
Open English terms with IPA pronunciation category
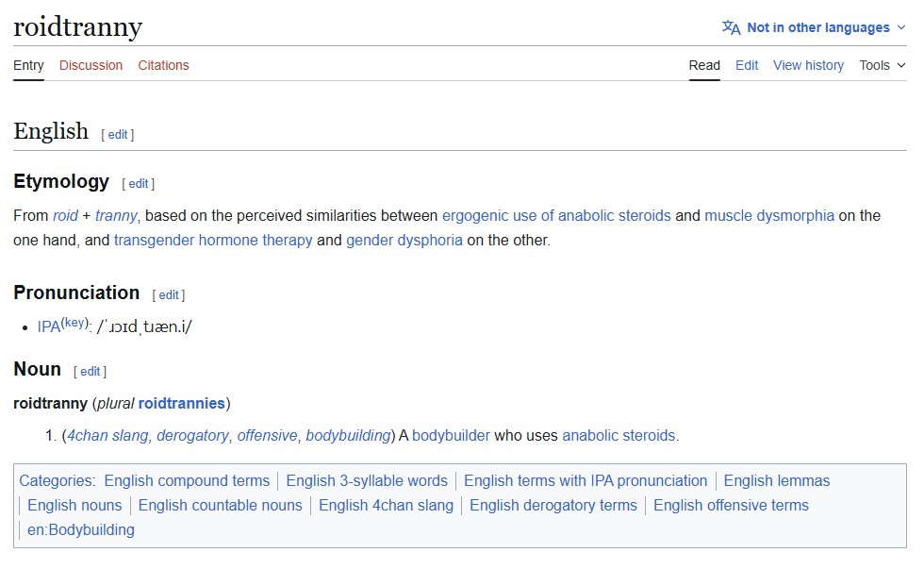coord(586,481)
